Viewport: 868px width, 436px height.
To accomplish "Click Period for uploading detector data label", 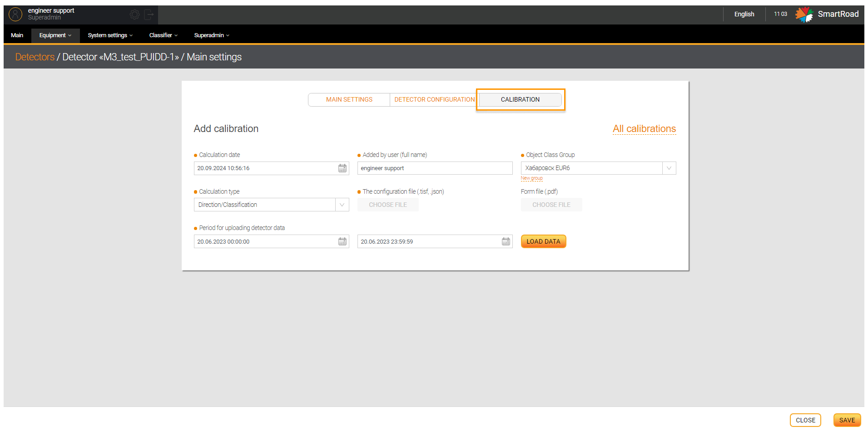I will 242,228.
